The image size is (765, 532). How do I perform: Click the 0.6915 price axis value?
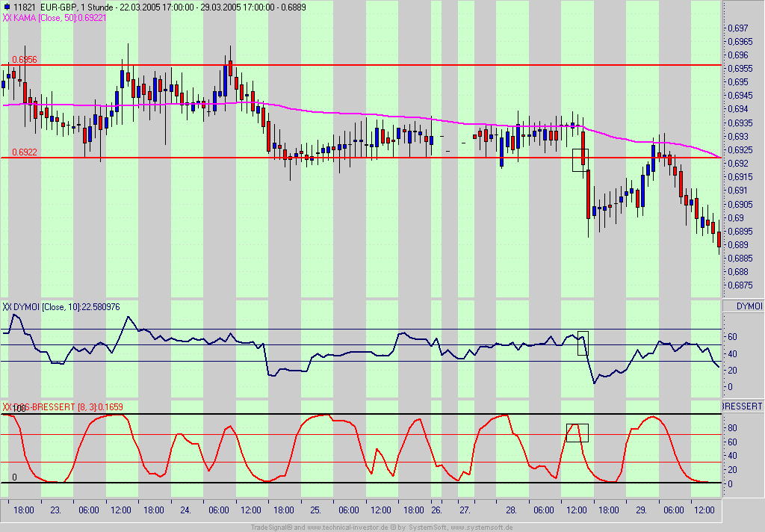(740, 176)
